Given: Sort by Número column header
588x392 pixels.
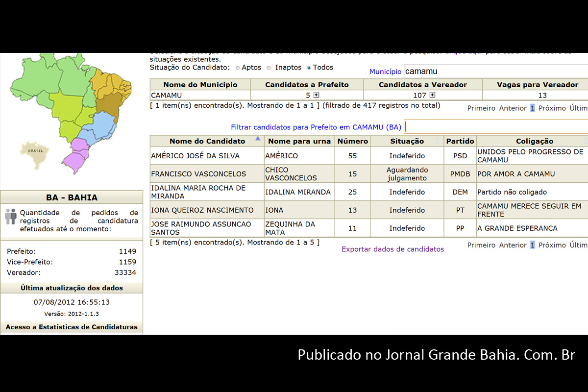Looking at the screenshot, I should [x=353, y=141].
